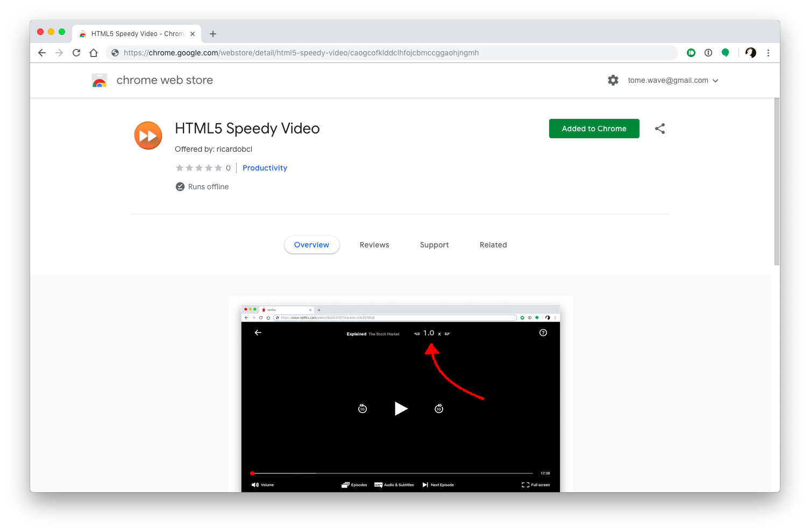Reload the current page
Screen dimensions: 810x532
coord(76,53)
